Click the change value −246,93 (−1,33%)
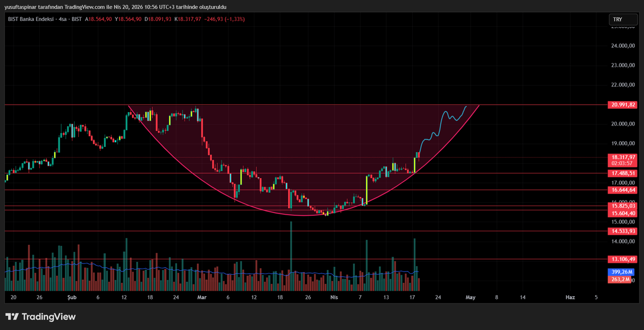Screen dimensions: 644x330 click(225, 19)
